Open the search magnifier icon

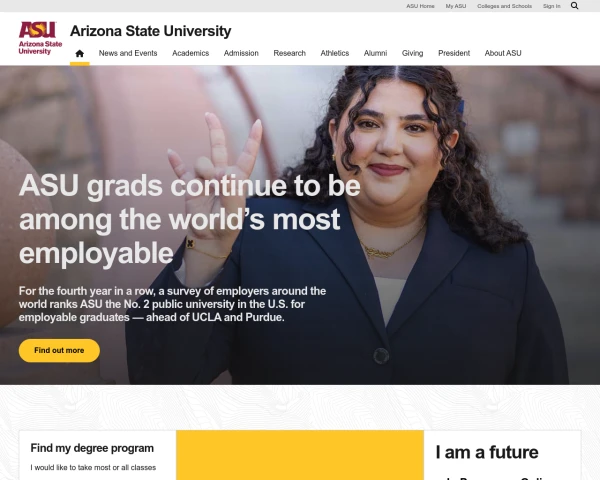[574, 6]
